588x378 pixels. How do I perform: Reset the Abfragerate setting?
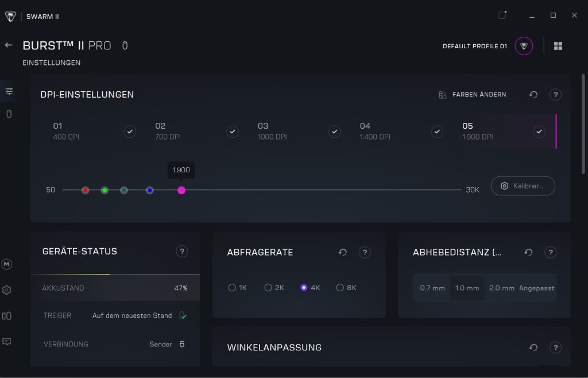pos(343,252)
